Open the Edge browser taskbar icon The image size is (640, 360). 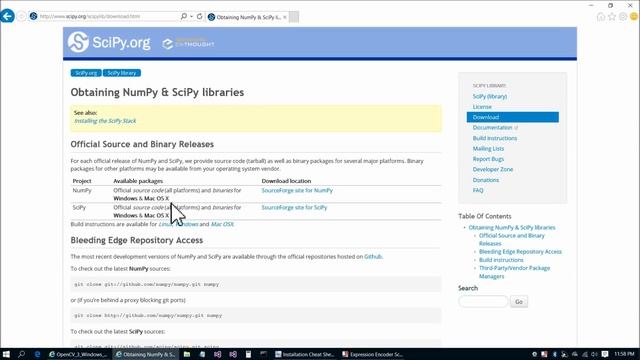point(37,354)
